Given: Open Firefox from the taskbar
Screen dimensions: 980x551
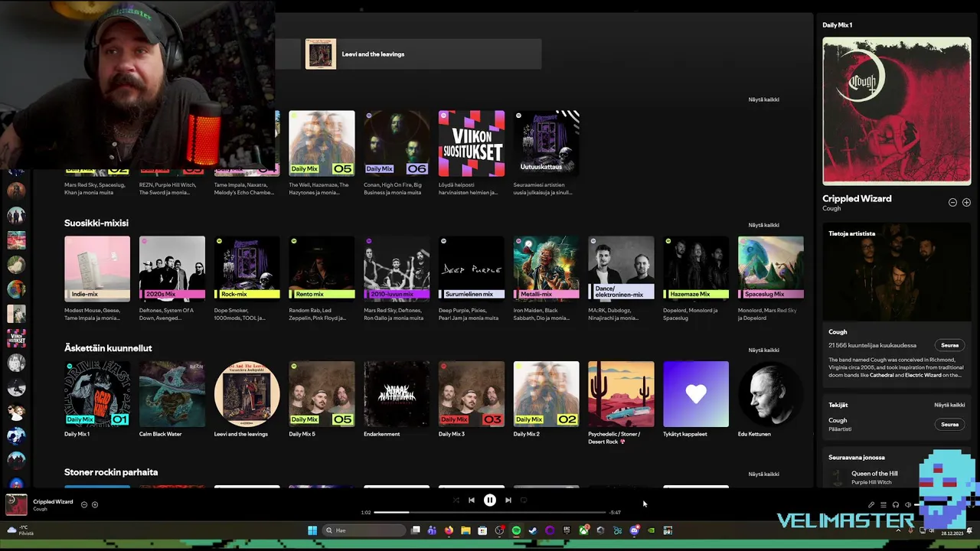Looking at the screenshot, I should [x=449, y=530].
